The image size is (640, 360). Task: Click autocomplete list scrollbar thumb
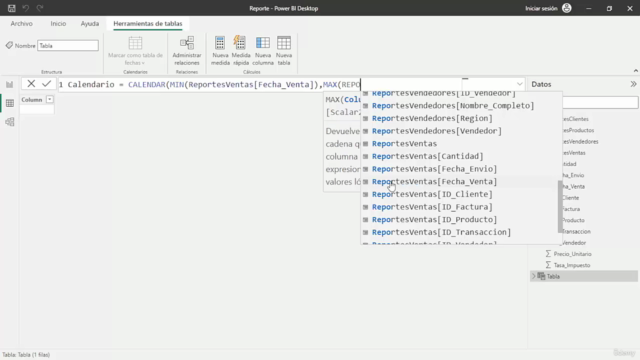point(560,207)
